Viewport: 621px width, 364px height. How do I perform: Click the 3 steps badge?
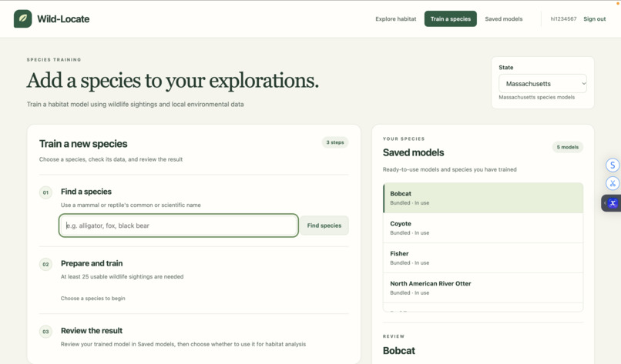click(x=335, y=142)
